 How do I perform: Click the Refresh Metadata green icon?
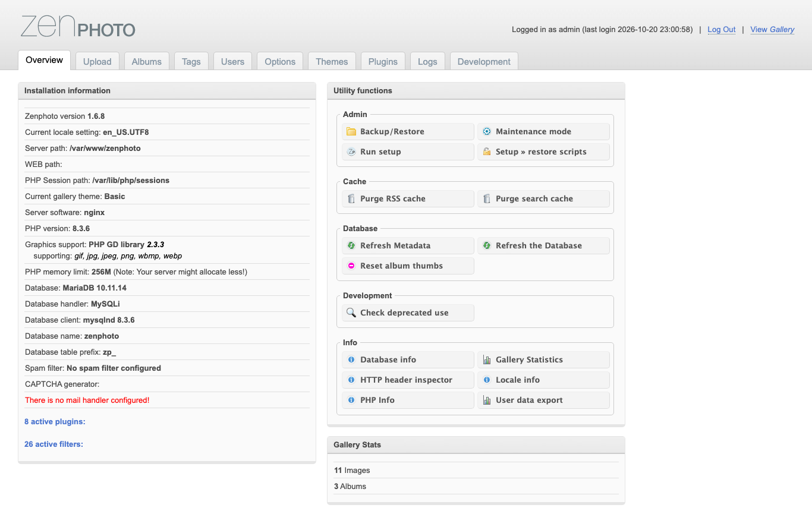pyautogui.click(x=351, y=245)
